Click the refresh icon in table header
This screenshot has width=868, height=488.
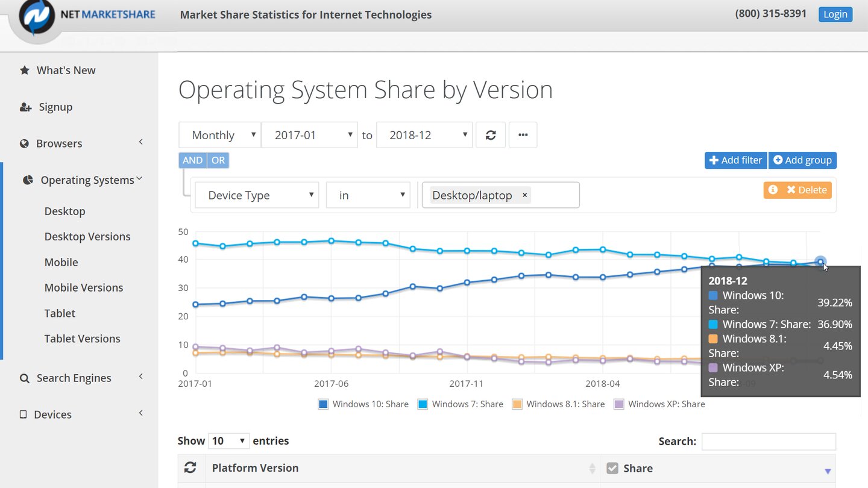click(190, 468)
